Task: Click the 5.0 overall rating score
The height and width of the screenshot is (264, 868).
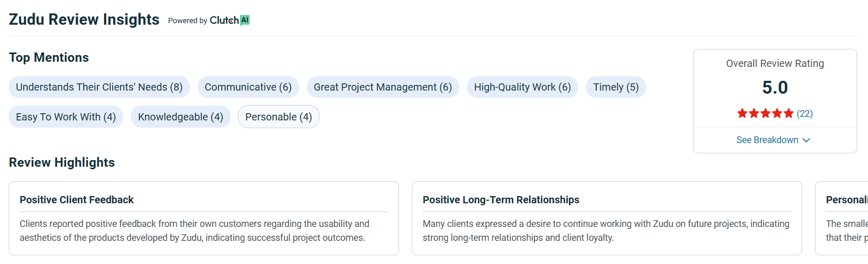Action: [x=775, y=87]
